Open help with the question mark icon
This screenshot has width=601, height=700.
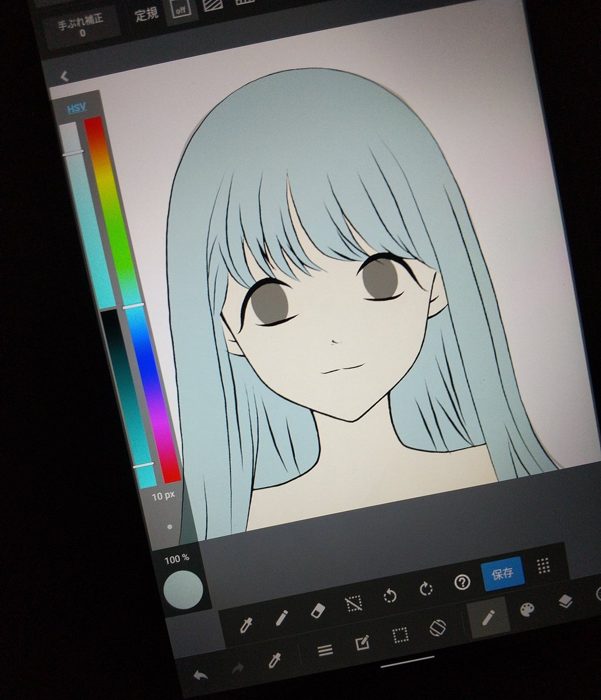(462, 582)
